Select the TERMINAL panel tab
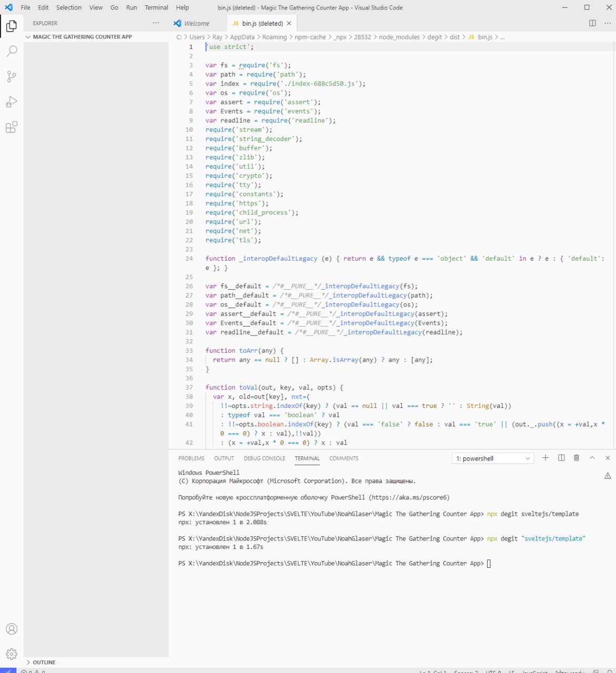The width and height of the screenshot is (616, 673). (307, 458)
